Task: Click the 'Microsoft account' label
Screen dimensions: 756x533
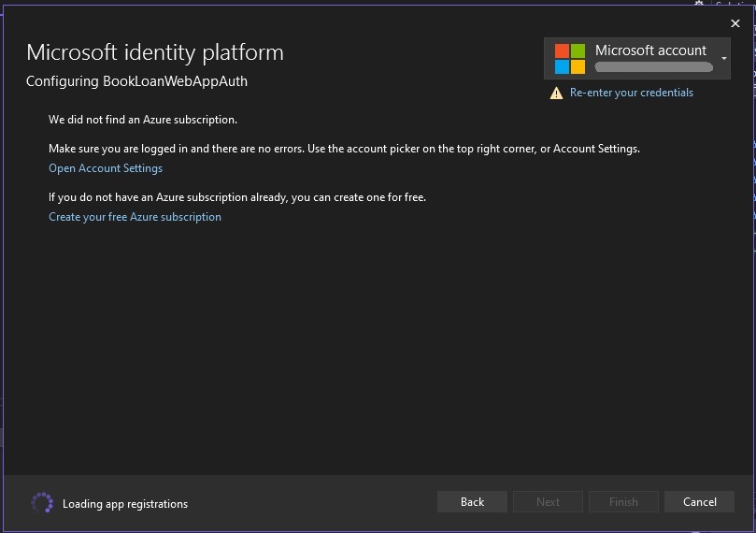Action: tap(650, 50)
